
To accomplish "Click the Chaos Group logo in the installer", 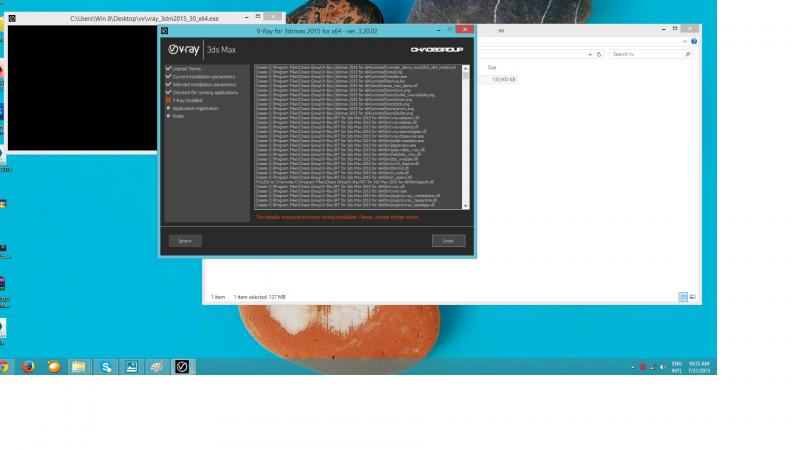I will [437, 49].
